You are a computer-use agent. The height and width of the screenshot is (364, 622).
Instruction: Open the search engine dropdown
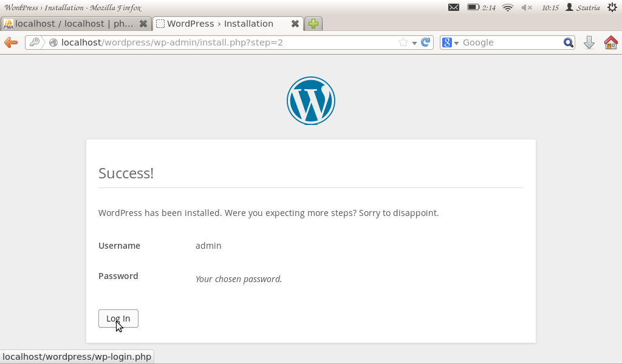pyautogui.click(x=456, y=43)
